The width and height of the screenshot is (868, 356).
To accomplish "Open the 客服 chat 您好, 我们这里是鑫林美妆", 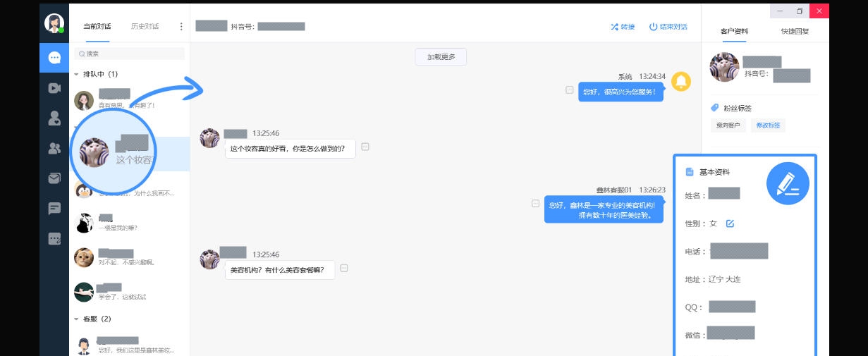I will (x=130, y=345).
